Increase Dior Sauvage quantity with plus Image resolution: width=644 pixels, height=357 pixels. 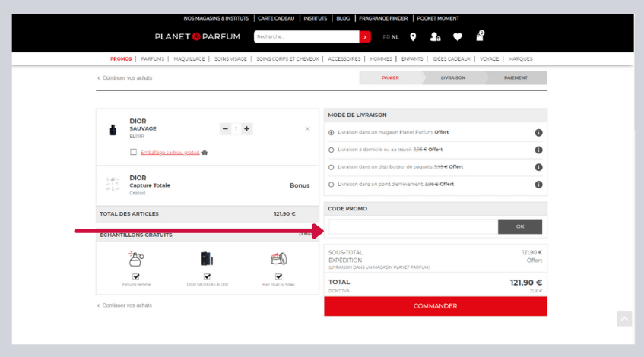247,129
